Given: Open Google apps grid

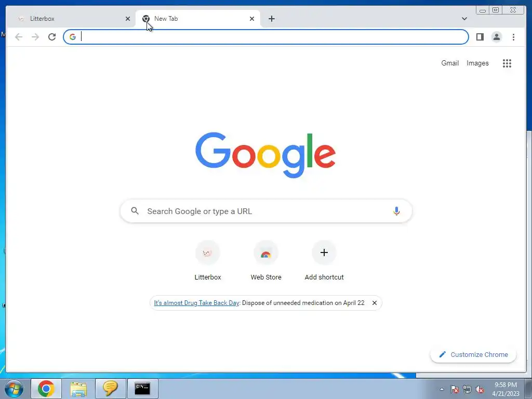Looking at the screenshot, I should tap(507, 63).
